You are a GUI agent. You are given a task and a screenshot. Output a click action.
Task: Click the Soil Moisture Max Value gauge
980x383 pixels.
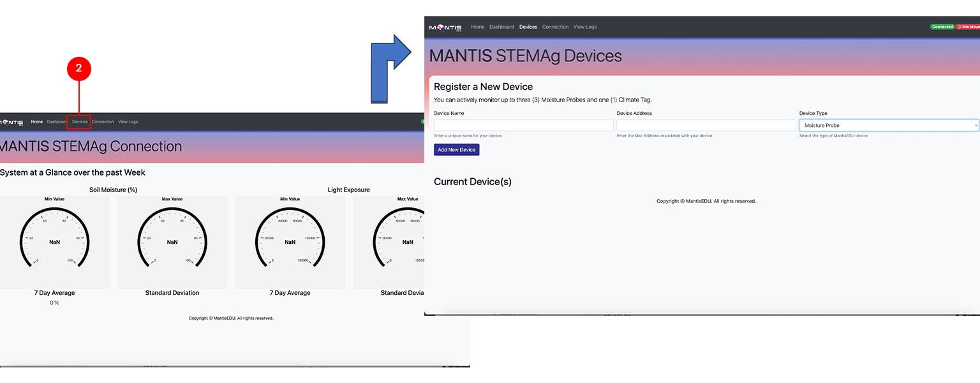pyautogui.click(x=172, y=241)
